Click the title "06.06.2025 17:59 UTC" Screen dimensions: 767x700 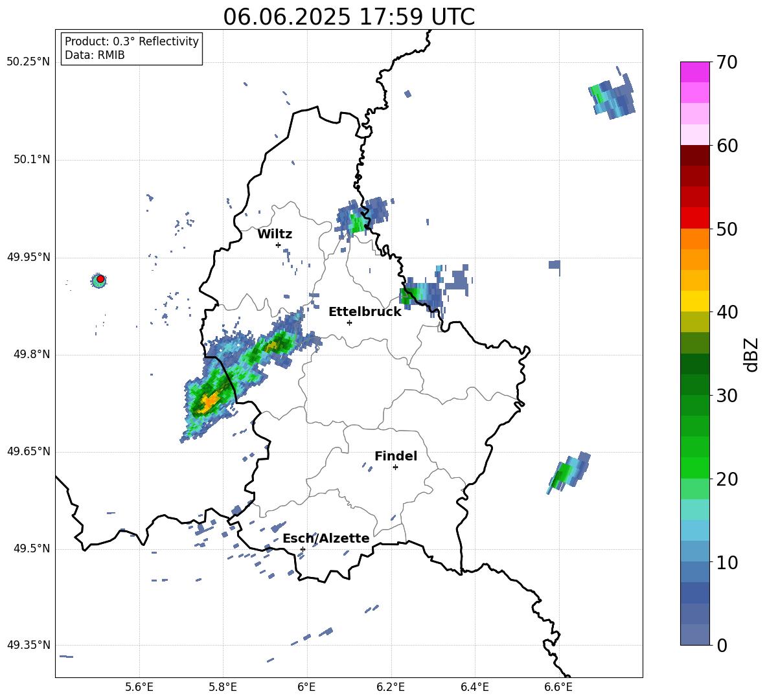pyautogui.click(x=349, y=17)
